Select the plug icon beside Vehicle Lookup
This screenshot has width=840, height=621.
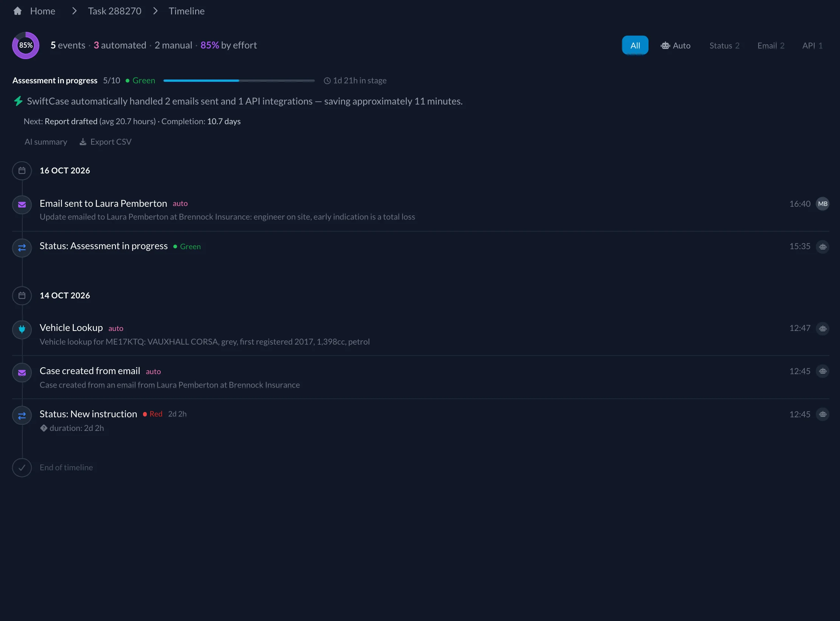click(x=22, y=329)
